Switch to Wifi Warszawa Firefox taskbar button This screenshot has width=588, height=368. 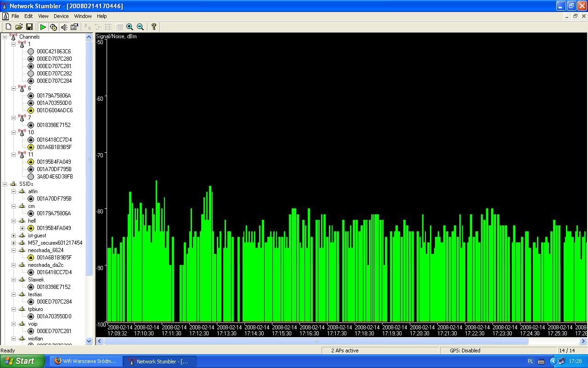click(86, 361)
